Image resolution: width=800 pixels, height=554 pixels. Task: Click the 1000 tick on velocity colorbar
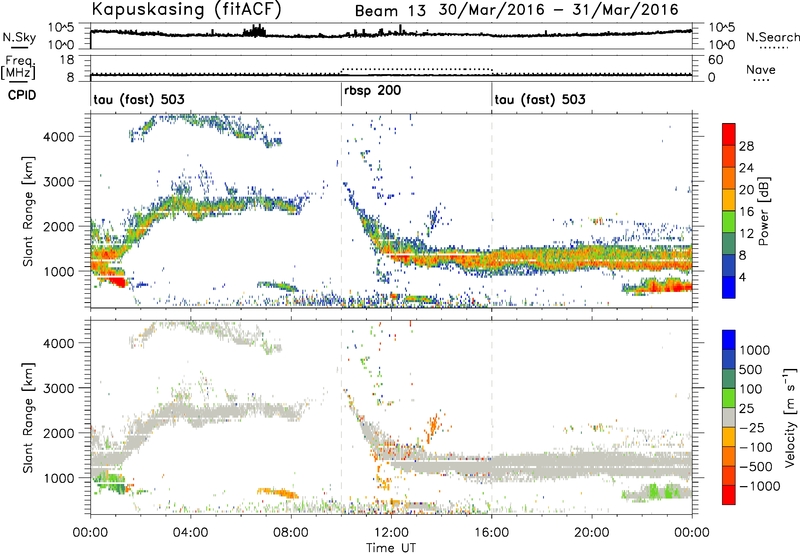point(755,350)
